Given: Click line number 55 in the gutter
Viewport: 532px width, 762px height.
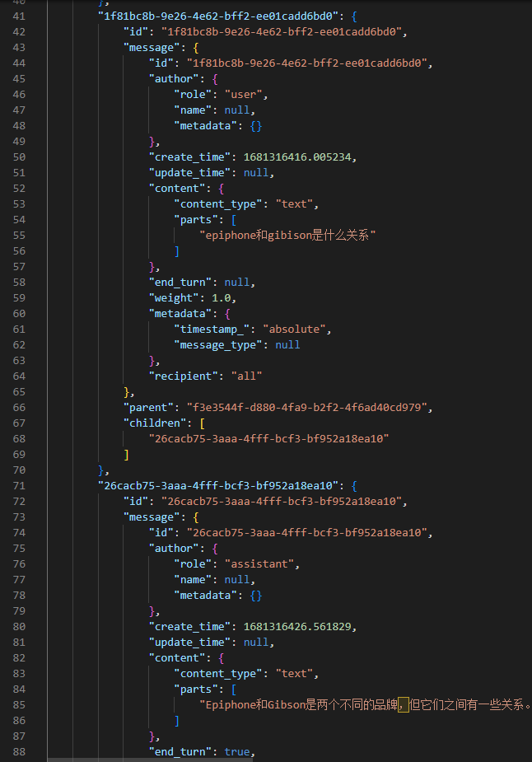Looking at the screenshot, I should [x=19, y=236].
